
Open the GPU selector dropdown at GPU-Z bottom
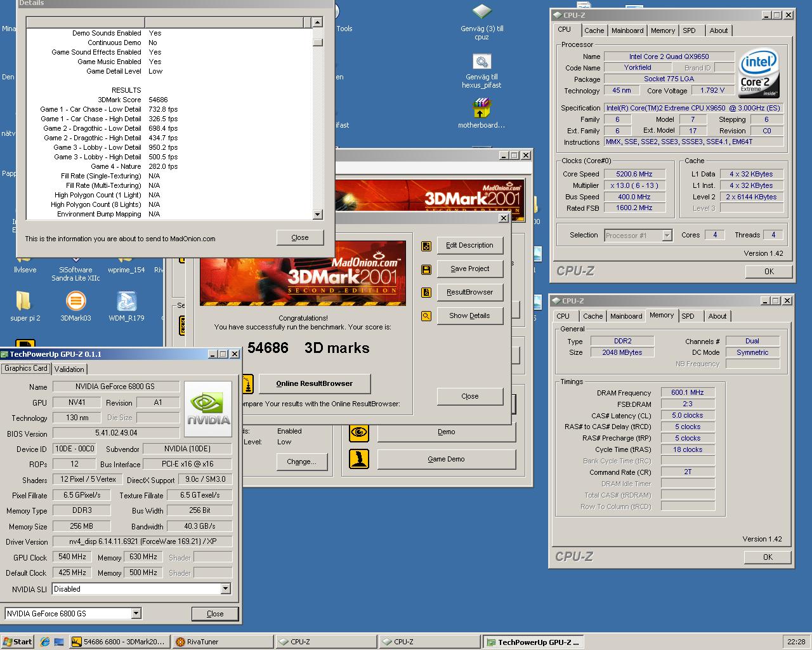(136, 613)
